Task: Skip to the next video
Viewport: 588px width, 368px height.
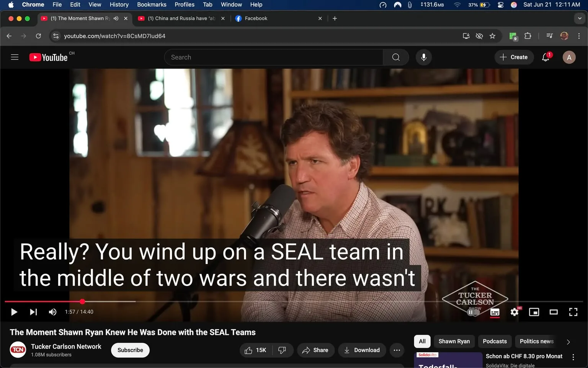Action: point(33,312)
